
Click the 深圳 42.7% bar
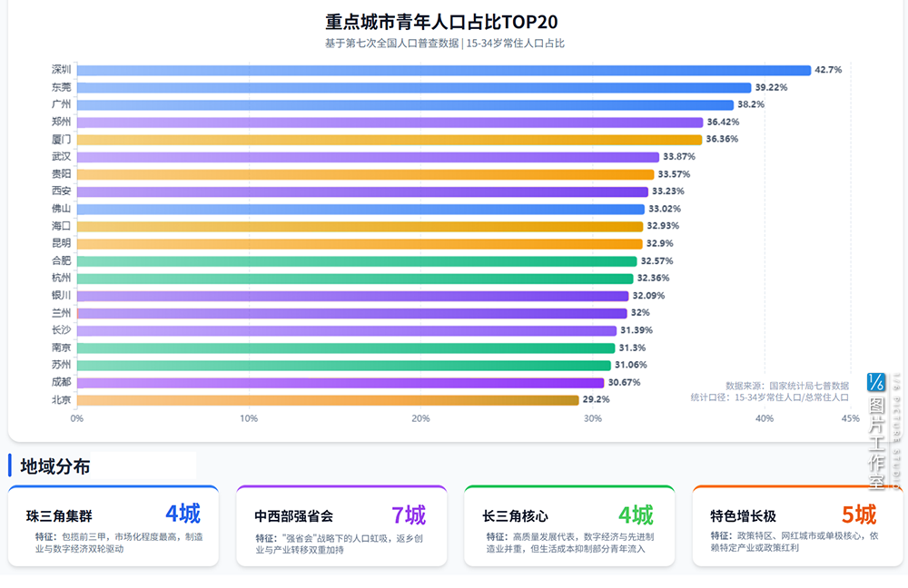[443, 70]
